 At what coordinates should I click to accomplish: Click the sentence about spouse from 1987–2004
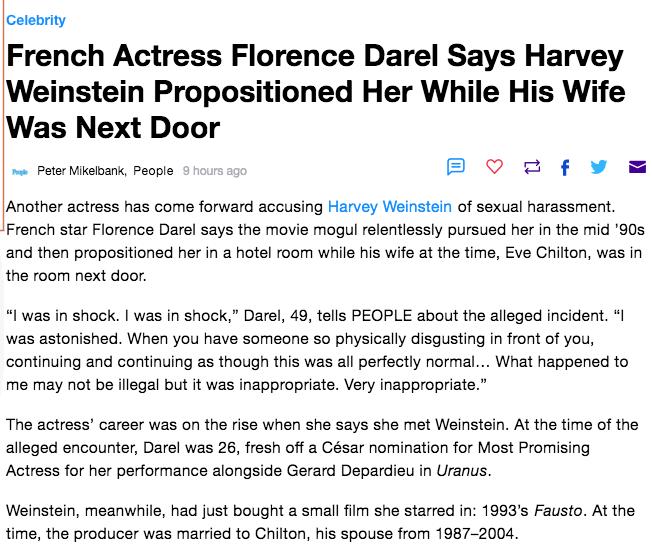262,534
